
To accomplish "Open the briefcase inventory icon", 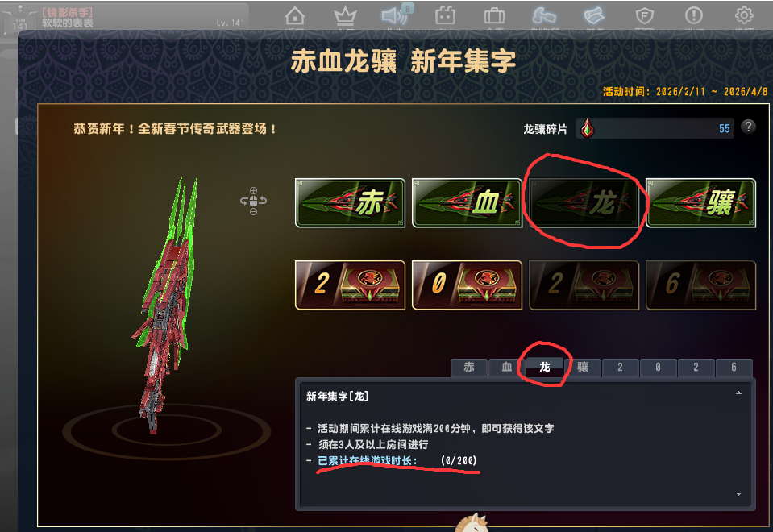I will 494,16.
